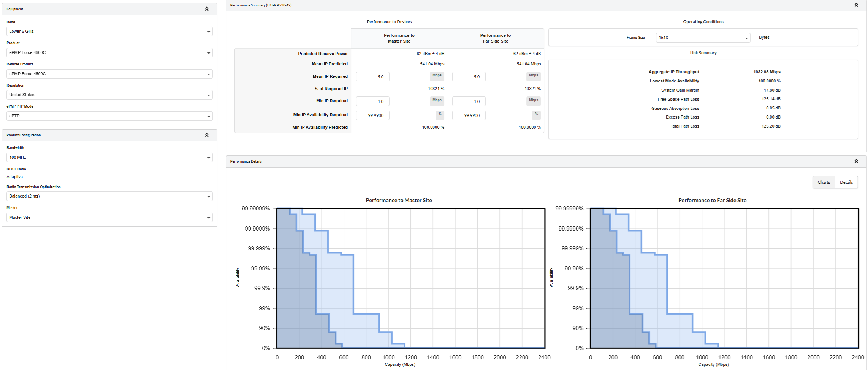The image size is (868, 370).
Task: Switch to the Details tab
Action: 846,182
